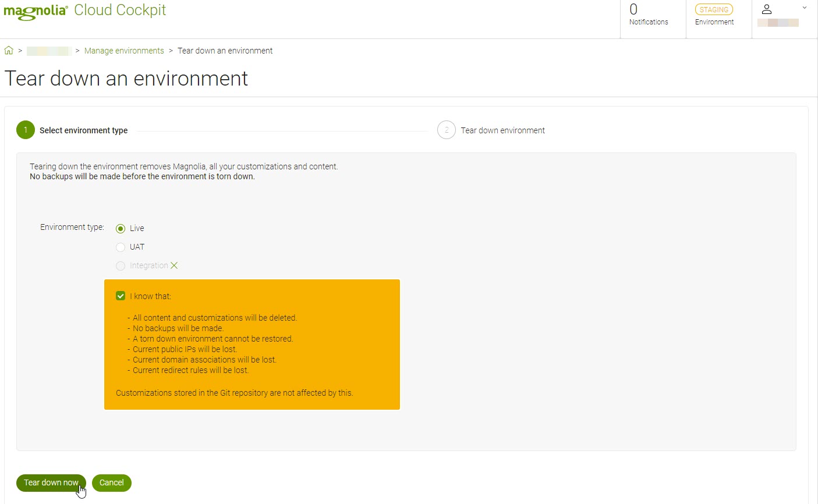Click the step 1 circle indicator
The image size is (818, 504).
[x=26, y=130]
